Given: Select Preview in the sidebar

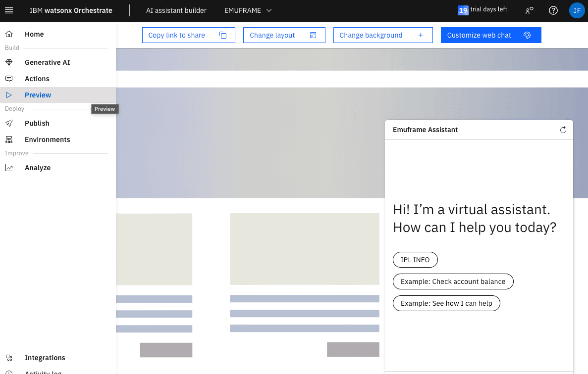Looking at the screenshot, I should pyautogui.click(x=38, y=95).
